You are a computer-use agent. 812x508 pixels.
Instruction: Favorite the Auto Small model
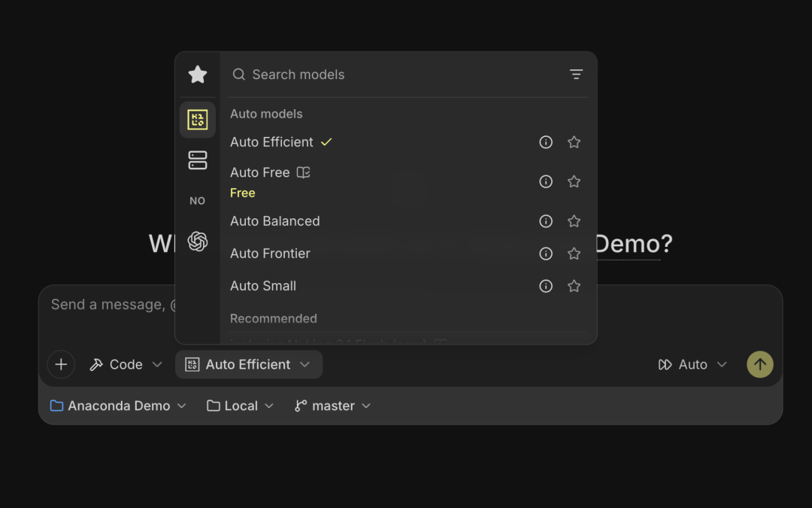point(574,286)
